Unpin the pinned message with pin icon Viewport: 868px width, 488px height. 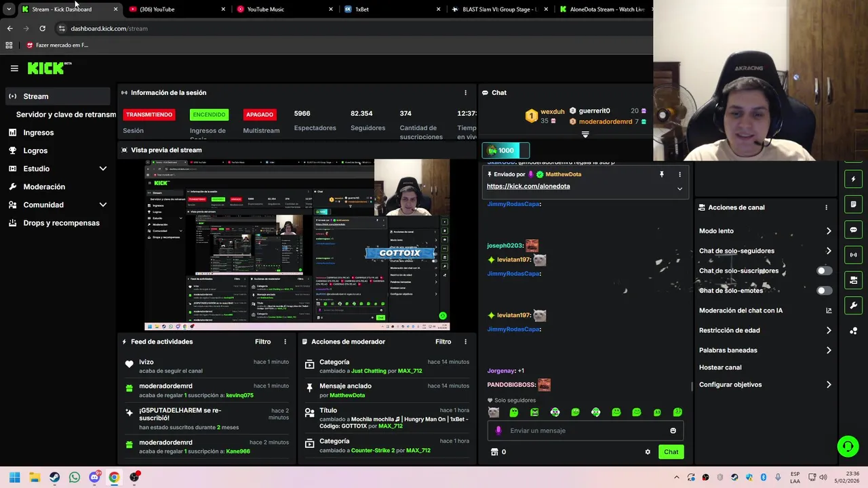click(662, 174)
